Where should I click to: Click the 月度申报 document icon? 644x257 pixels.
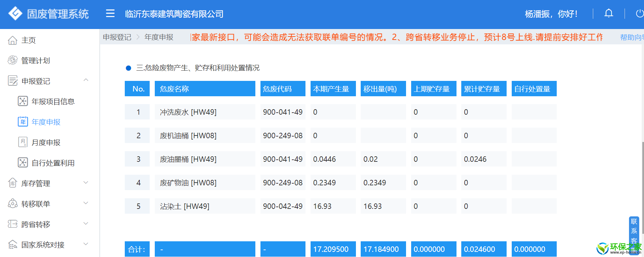(23, 142)
